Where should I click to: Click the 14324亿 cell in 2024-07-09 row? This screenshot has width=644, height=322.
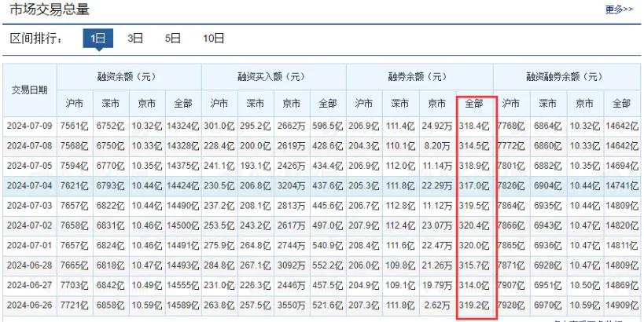[183, 126]
